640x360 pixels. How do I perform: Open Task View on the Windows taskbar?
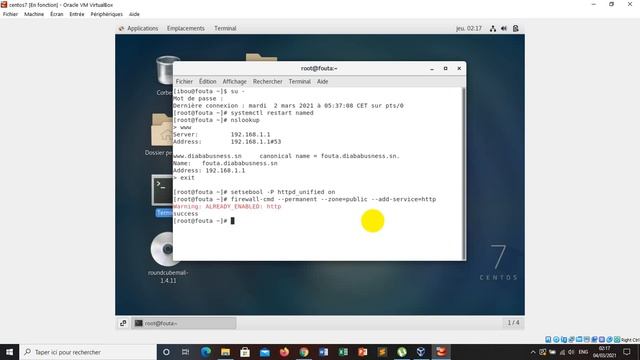click(185, 352)
